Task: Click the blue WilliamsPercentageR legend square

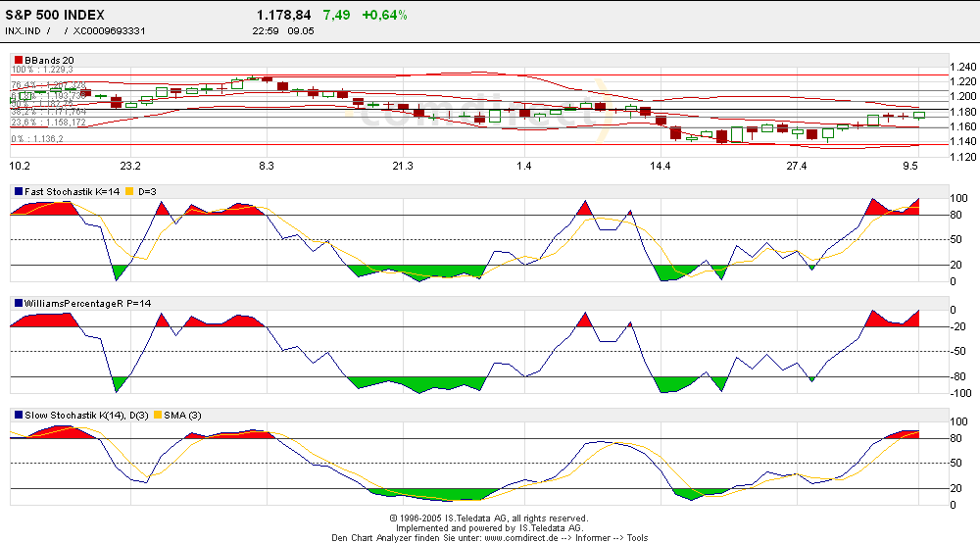Action: coord(18,303)
